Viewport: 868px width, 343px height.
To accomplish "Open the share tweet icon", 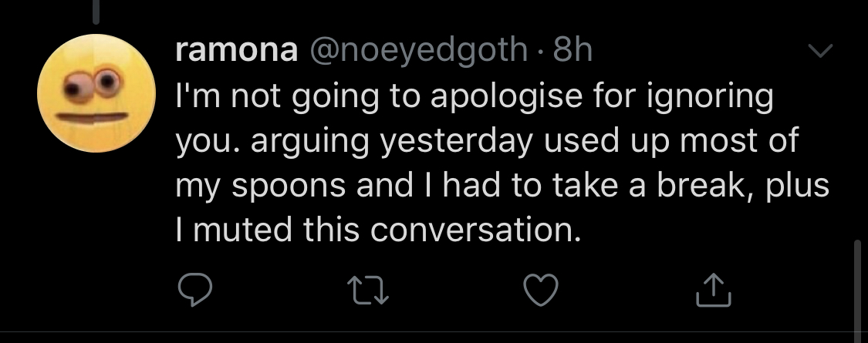I will coord(711,289).
